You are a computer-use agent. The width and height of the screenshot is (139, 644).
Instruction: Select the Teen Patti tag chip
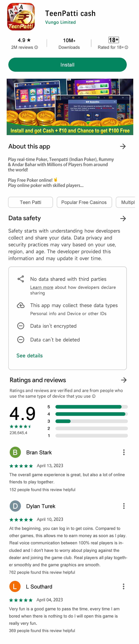coord(30,202)
